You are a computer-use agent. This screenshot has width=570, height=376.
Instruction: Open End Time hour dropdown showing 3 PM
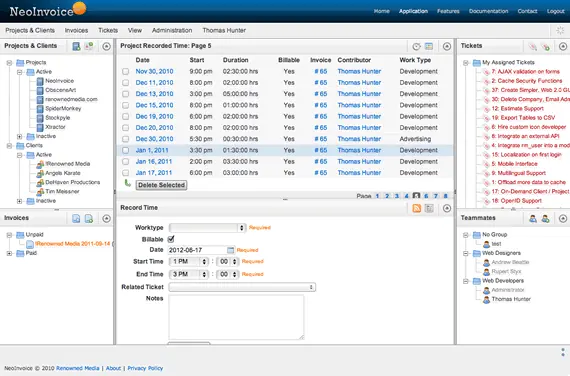188,274
